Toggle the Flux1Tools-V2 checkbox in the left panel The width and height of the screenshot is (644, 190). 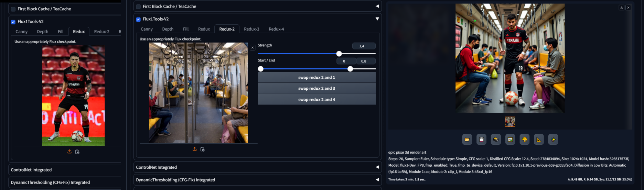tap(13, 22)
